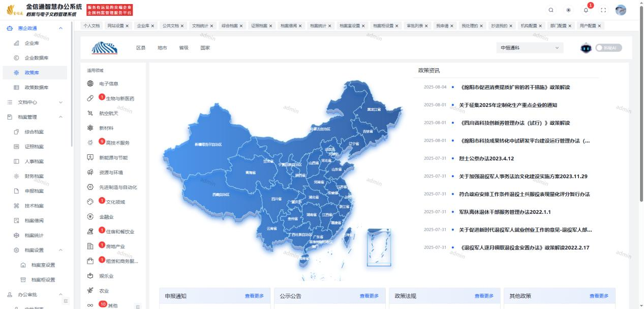
Task: Close the 机构配置 tab
Action: pos(541,25)
